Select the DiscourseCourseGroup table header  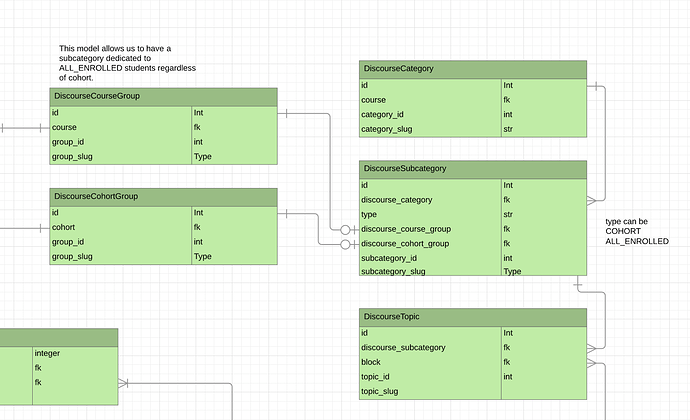point(163,96)
